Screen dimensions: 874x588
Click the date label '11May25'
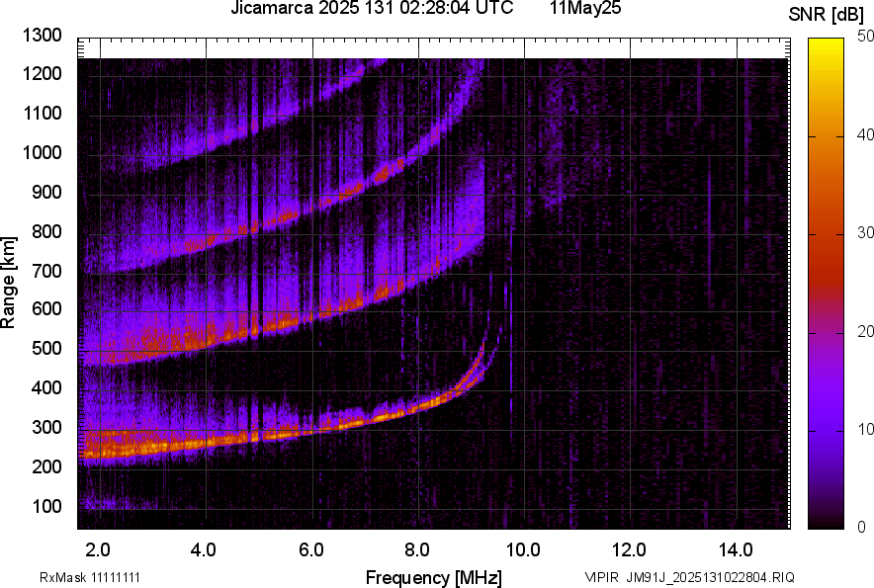pos(585,8)
